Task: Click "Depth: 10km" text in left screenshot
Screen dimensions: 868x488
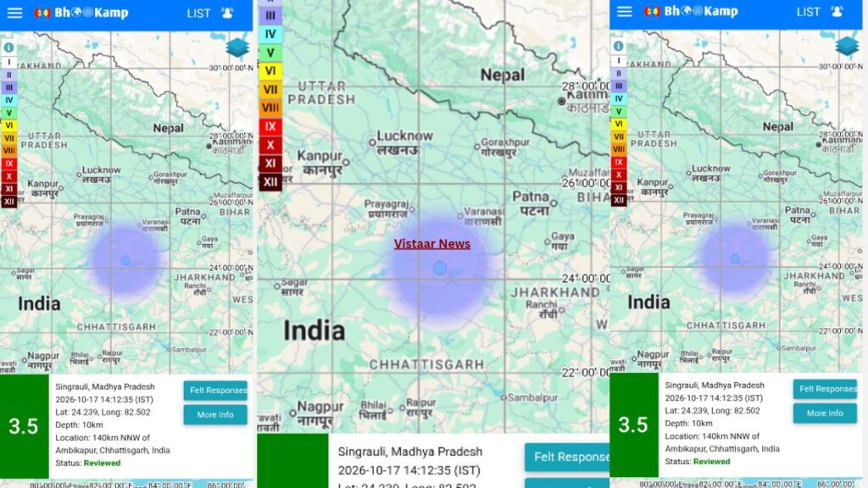Action: point(79,425)
